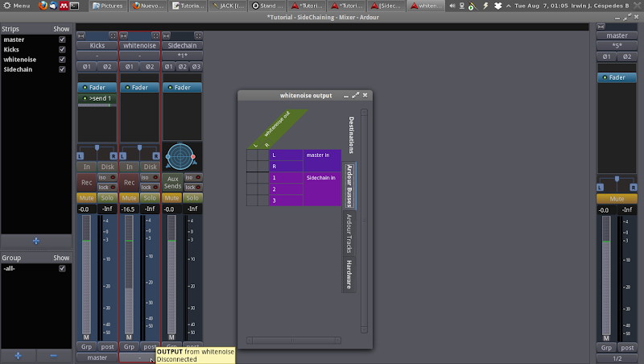Click master strip panner L indicator
The height and width of the screenshot is (364, 644).
(600, 188)
